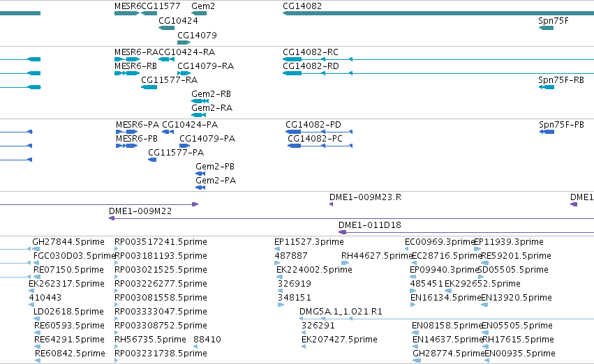Open EST RE59201.5prime
Image resolution: width=594 pixels, height=364 pixels.
516,256
